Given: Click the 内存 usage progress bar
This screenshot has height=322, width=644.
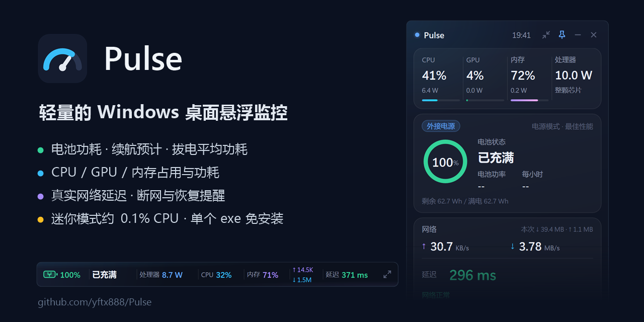Looking at the screenshot, I should 529,100.
